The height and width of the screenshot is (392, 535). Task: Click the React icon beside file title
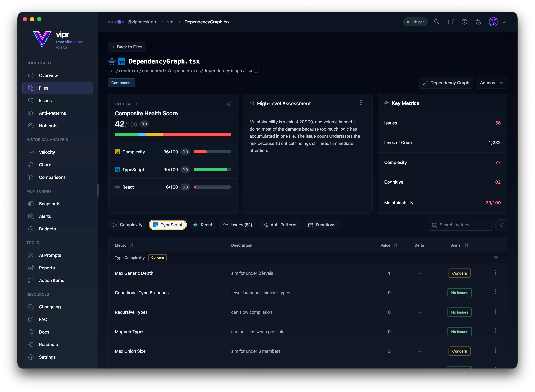tap(112, 61)
